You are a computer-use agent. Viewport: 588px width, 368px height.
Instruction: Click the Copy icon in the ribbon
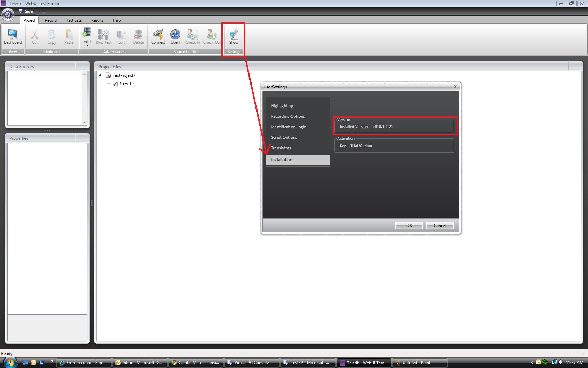(x=52, y=37)
